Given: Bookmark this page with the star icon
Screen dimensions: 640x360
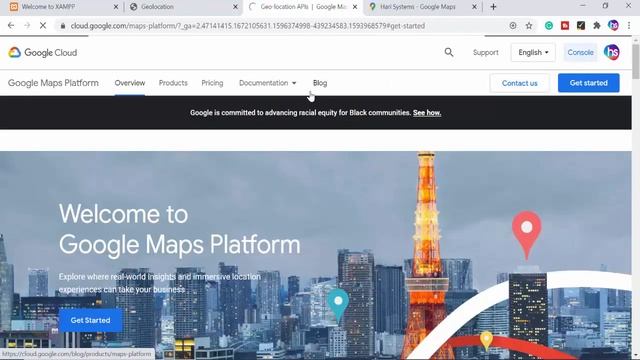Looking at the screenshot, I should tap(529, 26).
